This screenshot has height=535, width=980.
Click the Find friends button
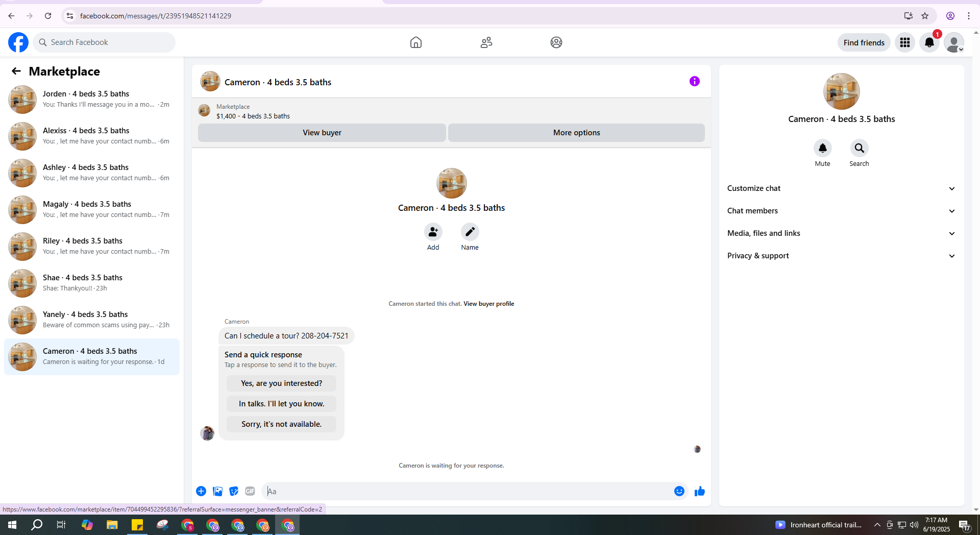coord(864,42)
